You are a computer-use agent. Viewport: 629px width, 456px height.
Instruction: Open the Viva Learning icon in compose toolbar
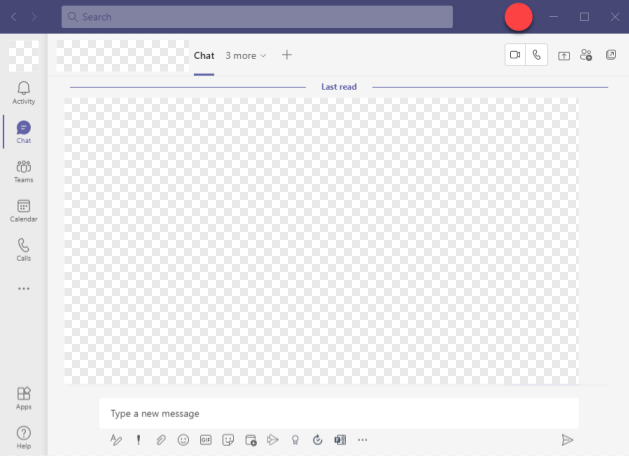(340, 440)
